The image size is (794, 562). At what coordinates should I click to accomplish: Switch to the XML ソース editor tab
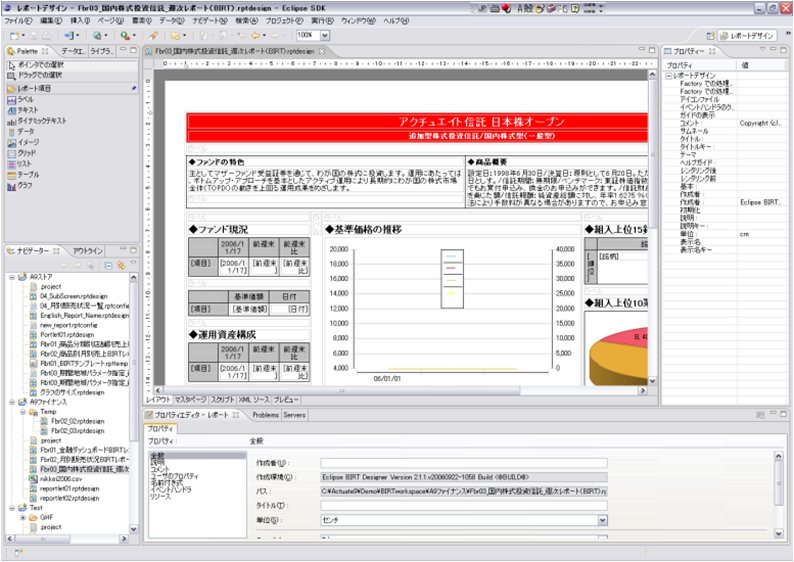pyautogui.click(x=254, y=400)
